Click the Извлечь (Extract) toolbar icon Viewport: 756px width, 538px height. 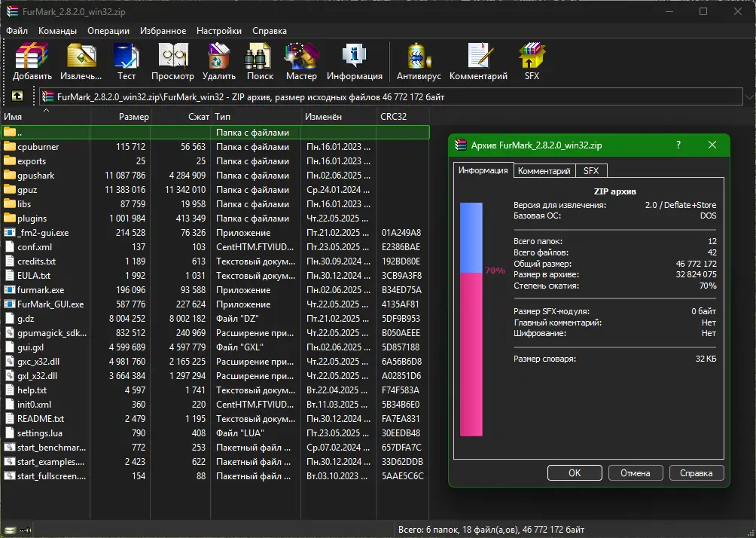81,61
